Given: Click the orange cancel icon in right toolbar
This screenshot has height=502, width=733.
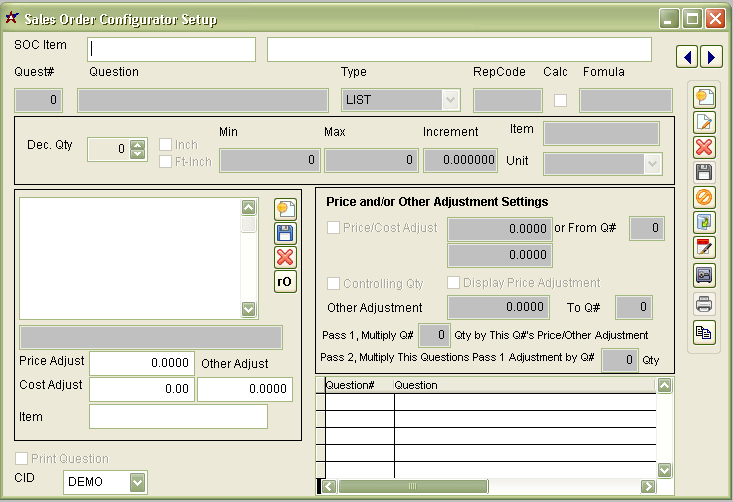Looking at the screenshot, I should click(x=705, y=197).
